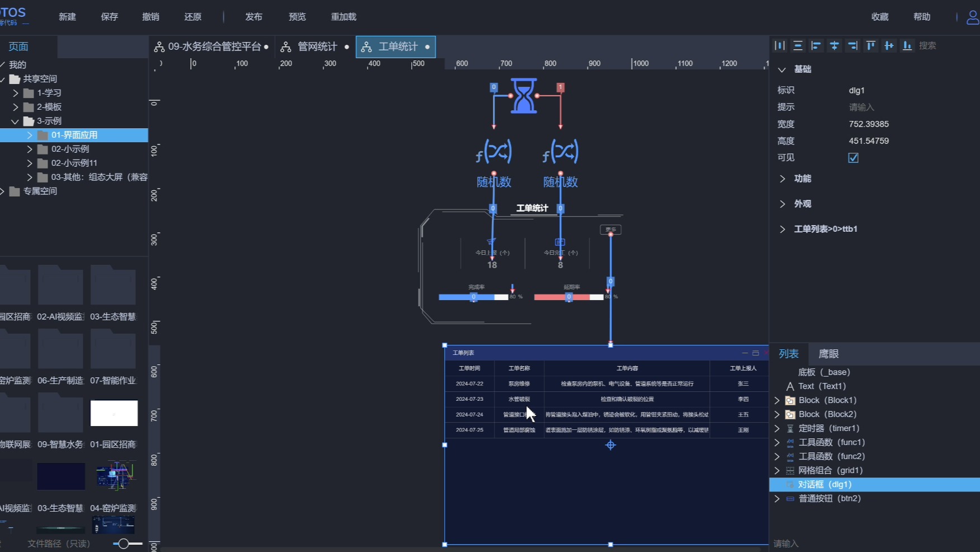The image size is (980, 552).
Task: Click 重加载 in top menu
Action: (x=343, y=17)
